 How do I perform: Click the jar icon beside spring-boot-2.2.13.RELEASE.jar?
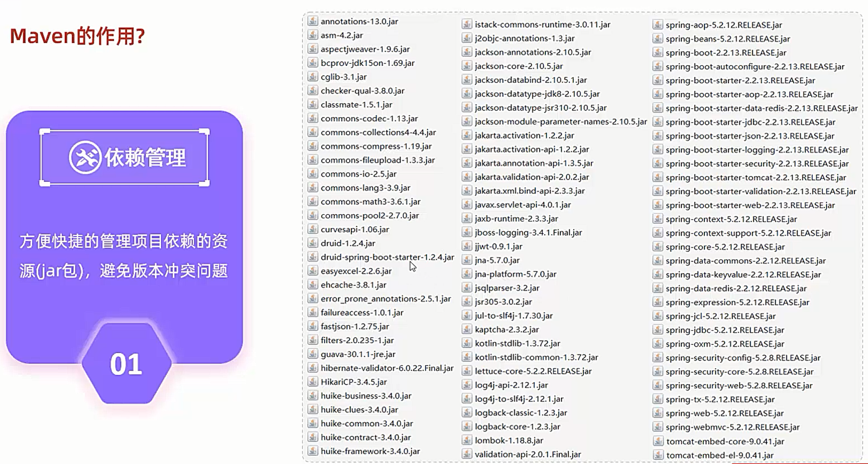click(658, 52)
